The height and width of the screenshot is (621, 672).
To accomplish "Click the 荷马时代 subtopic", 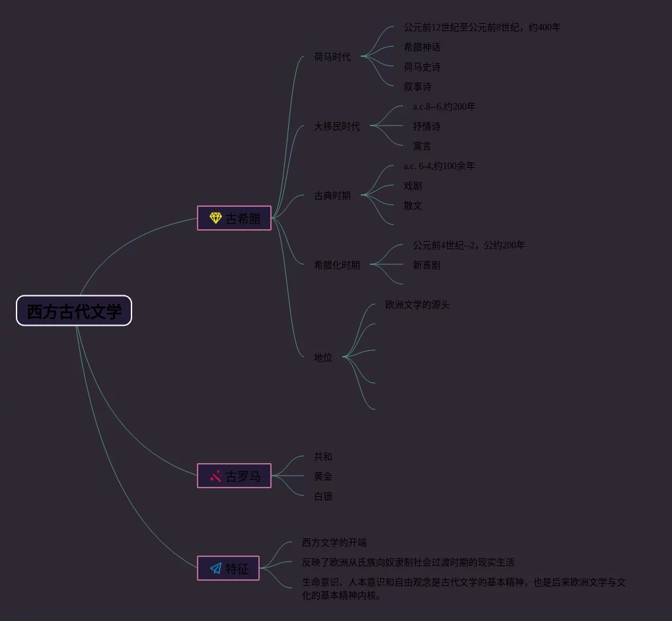I will (x=332, y=57).
